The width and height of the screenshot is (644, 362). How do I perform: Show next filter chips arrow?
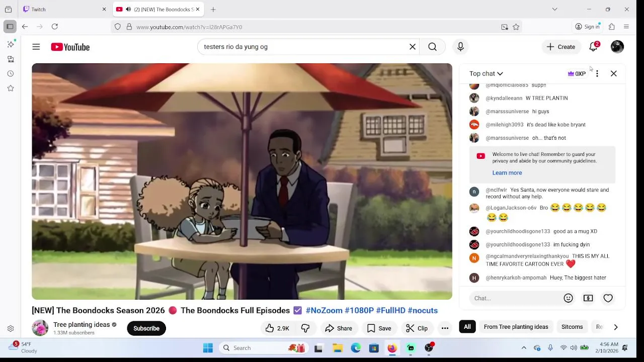click(615, 327)
